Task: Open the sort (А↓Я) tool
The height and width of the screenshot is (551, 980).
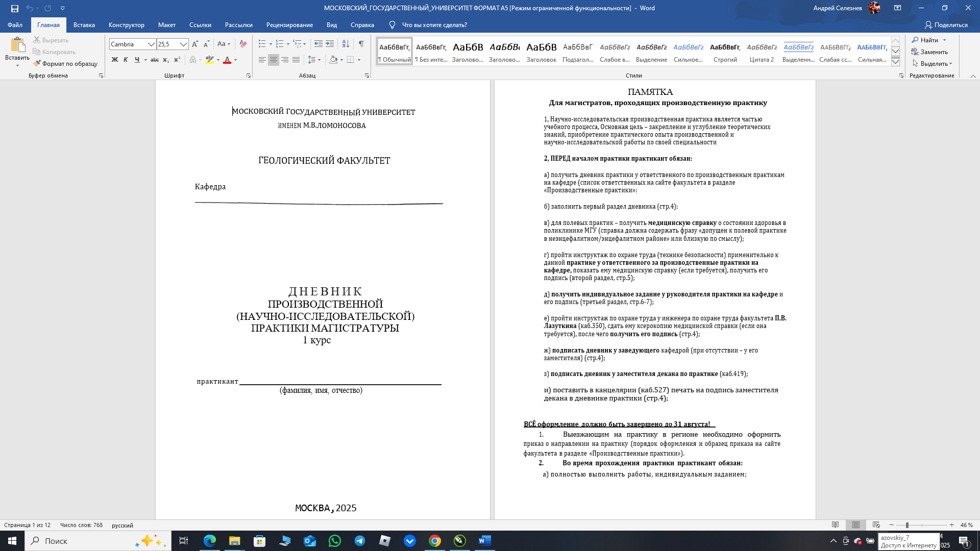Action: [346, 44]
